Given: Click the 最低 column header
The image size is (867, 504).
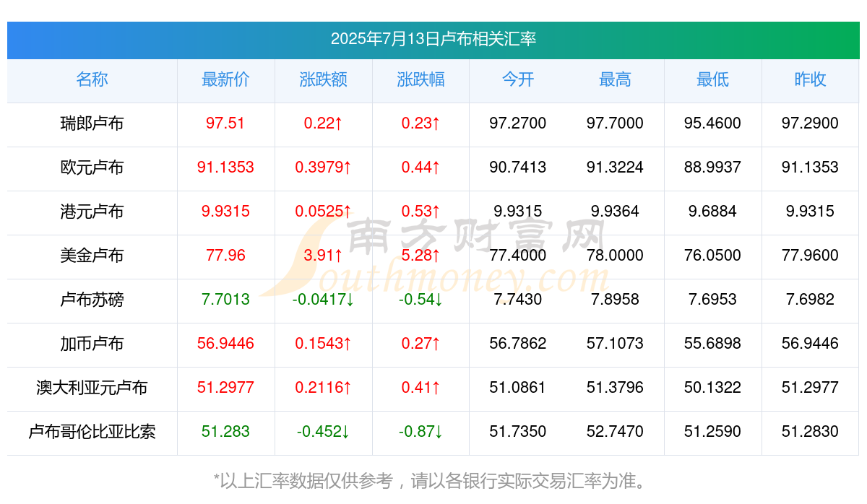Looking at the screenshot, I should [712, 79].
